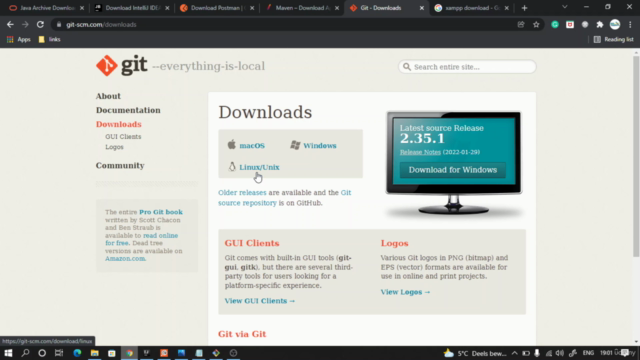Viewport: 640px width, 360px height.
Task: Click the Chrome icon in the taskbar
Action: point(129,353)
